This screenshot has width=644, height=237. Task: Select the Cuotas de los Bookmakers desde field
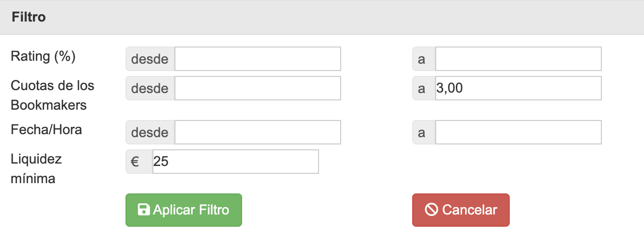(x=257, y=88)
